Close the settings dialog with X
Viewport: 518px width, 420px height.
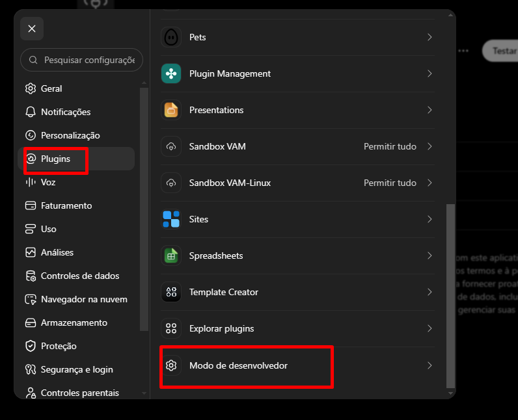pos(32,29)
